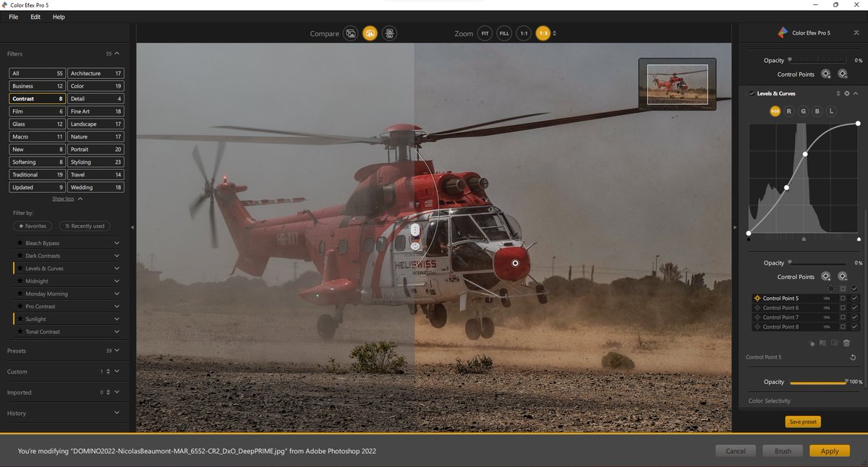Click the Apply button
Image resolution: width=868 pixels, height=467 pixels.
coord(830,451)
